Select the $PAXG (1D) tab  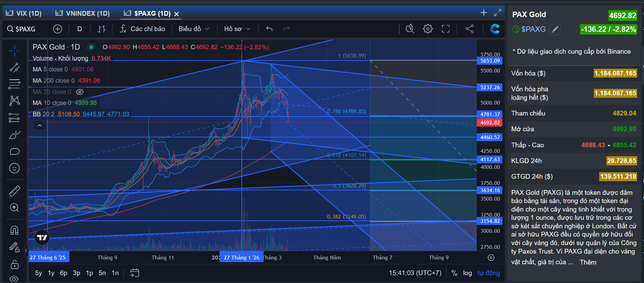(x=147, y=13)
